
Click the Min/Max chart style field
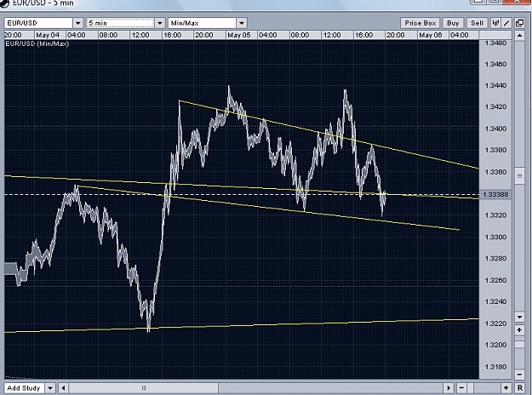tap(203, 23)
